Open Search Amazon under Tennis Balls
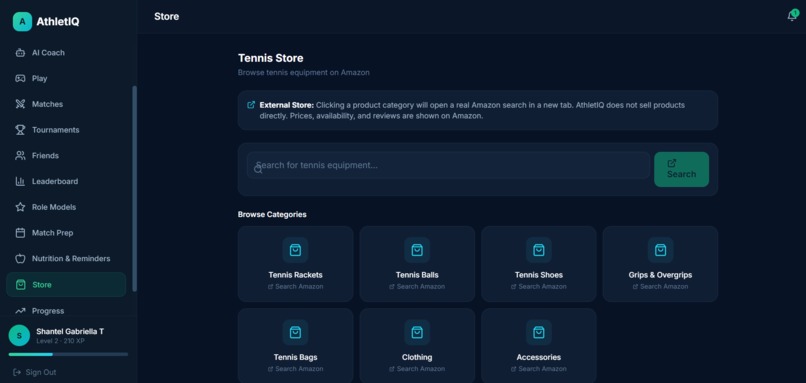Image resolution: width=806 pixels, height=383 pixels. tap(417, 286)
